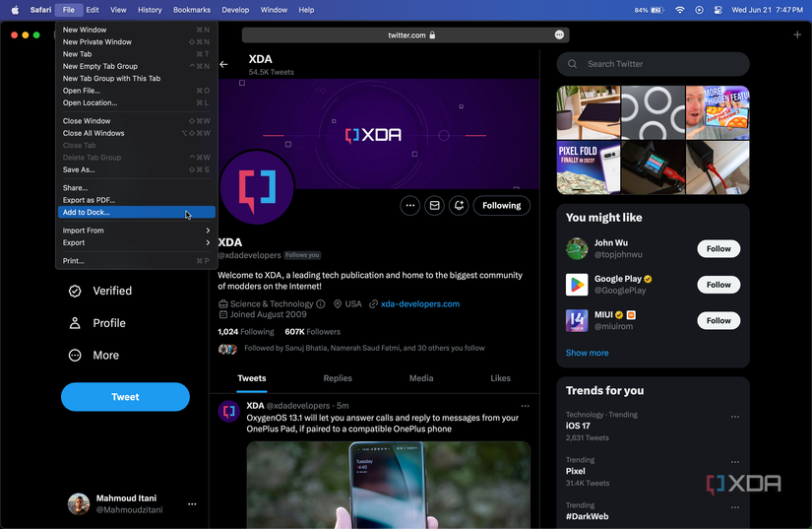Click the Science & Technology info icon
812x529 pixels.
[321, 304]
